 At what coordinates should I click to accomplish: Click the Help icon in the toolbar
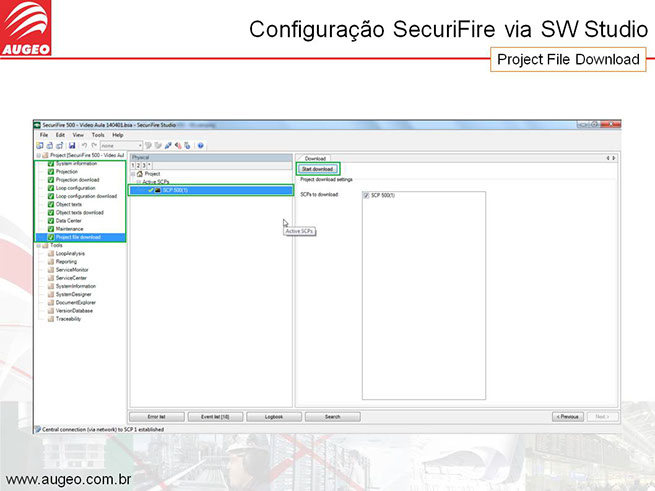(201, 145)
